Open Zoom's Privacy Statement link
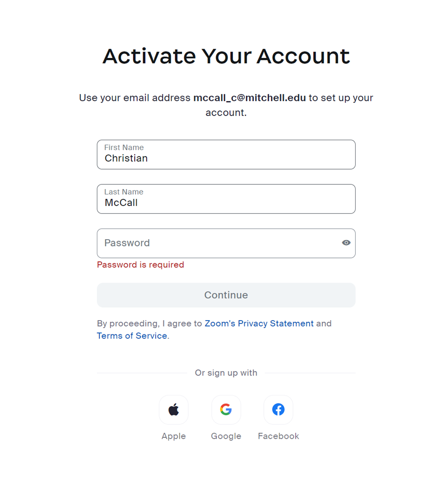The width and height of the screenshot is (448, 499). pyautogui.click(x=259, y=323)
